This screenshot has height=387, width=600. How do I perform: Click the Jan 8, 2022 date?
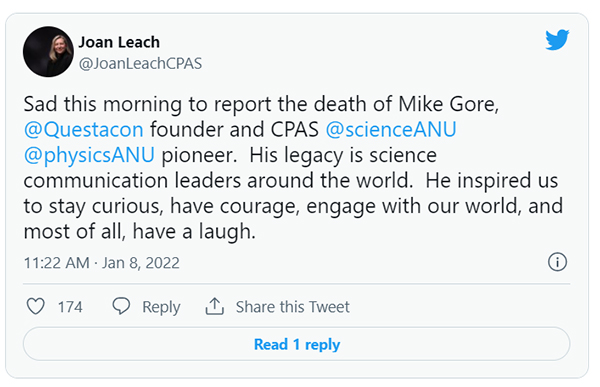coord(140,263)
